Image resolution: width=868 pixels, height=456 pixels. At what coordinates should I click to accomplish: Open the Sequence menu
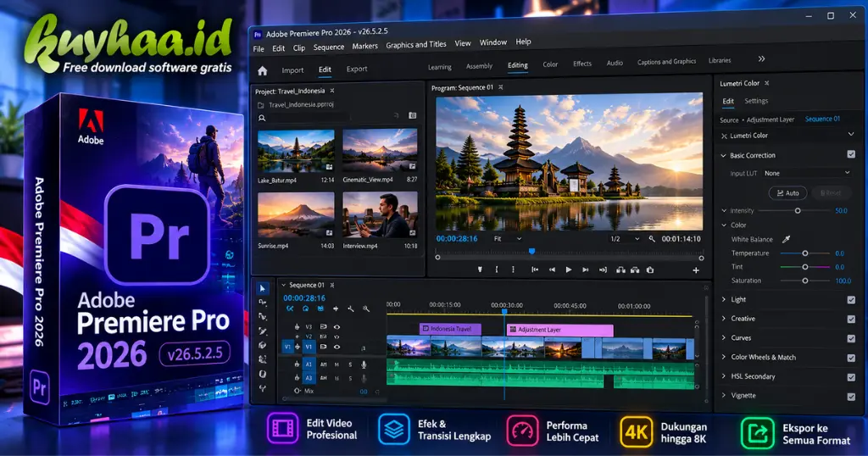pyautogui.click(x=329, y=47)
